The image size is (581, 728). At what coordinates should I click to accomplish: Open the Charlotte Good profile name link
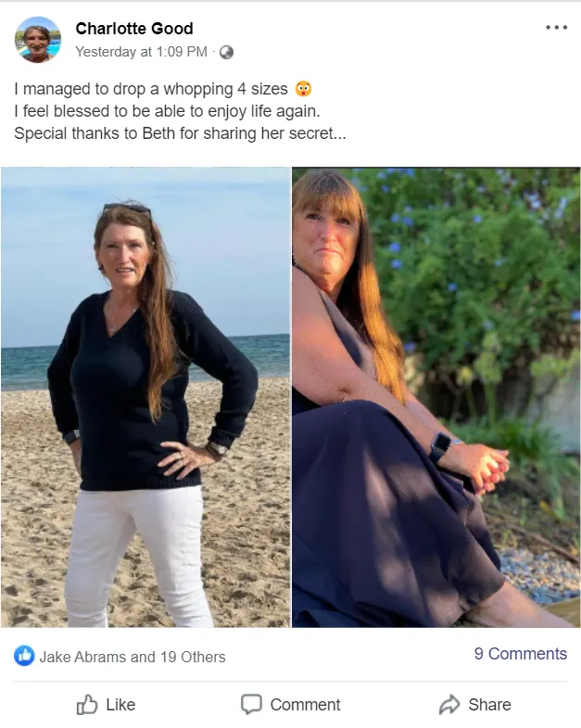pyautogui.click(x=134, y=29)
